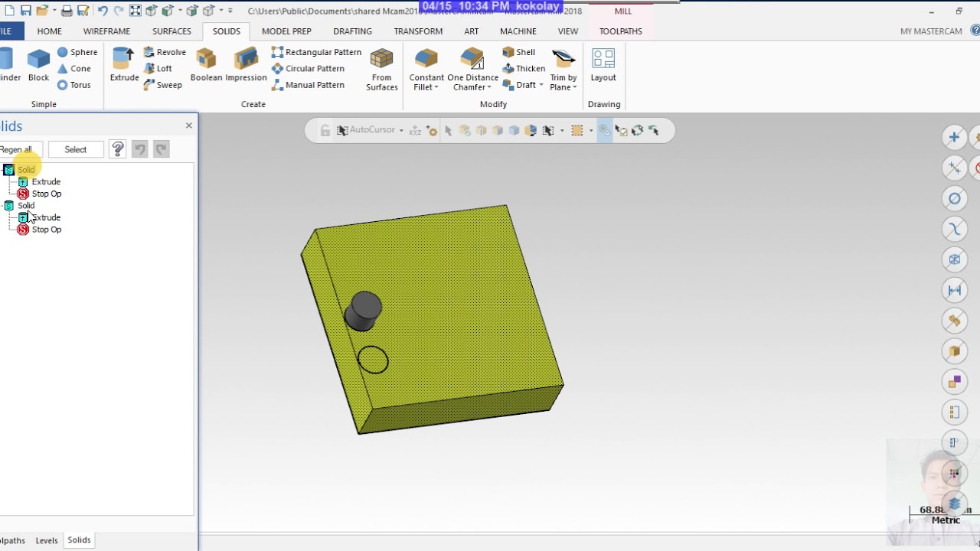Click the Layout drawing icon
This screenshot has width=980, height=551.
603,61
